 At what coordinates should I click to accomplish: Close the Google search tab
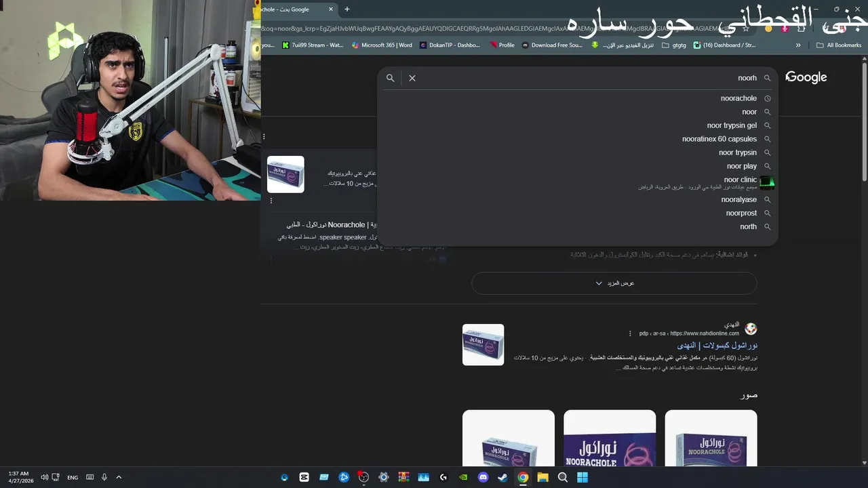(331, 9)
